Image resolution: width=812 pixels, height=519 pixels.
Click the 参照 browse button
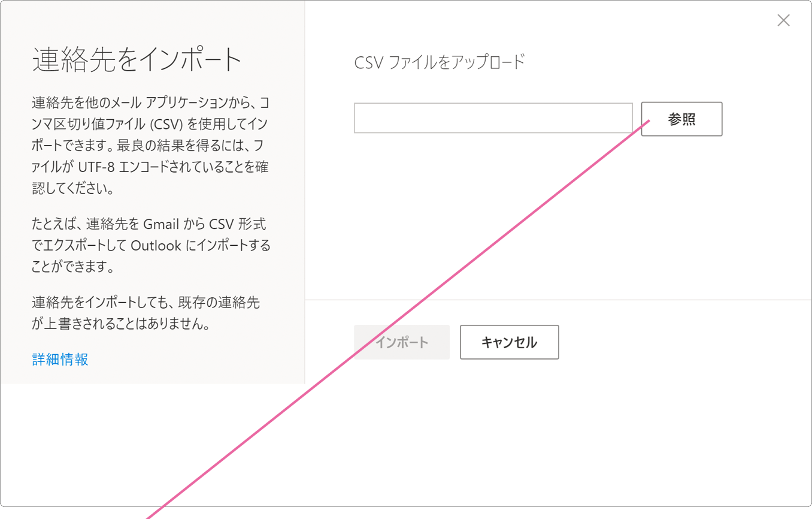(681, 119)
